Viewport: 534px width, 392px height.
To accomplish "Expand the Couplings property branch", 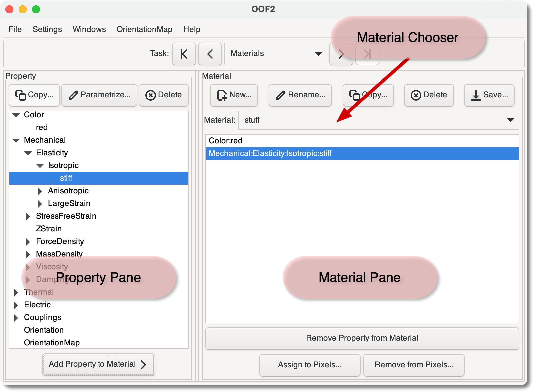I will [16, 317].
